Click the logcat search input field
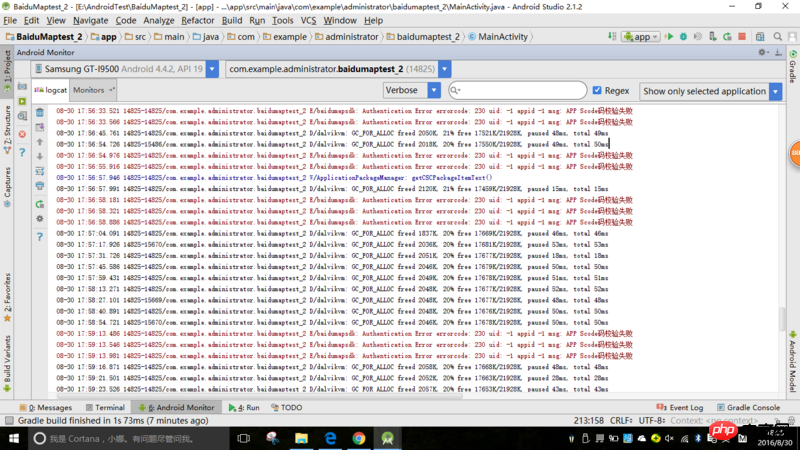Image resolution: width=800 pixels, height=450 pixels. 517,90
